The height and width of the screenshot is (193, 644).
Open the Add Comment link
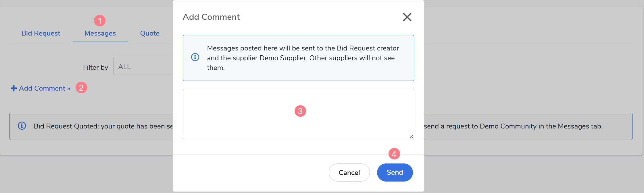click(41, 88)
